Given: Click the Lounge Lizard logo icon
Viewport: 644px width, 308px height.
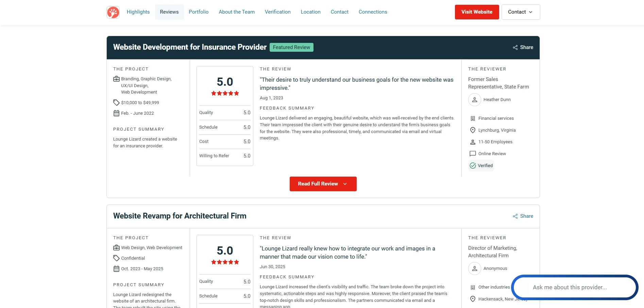Looking at the screenshot, I should tap(113, 12).
